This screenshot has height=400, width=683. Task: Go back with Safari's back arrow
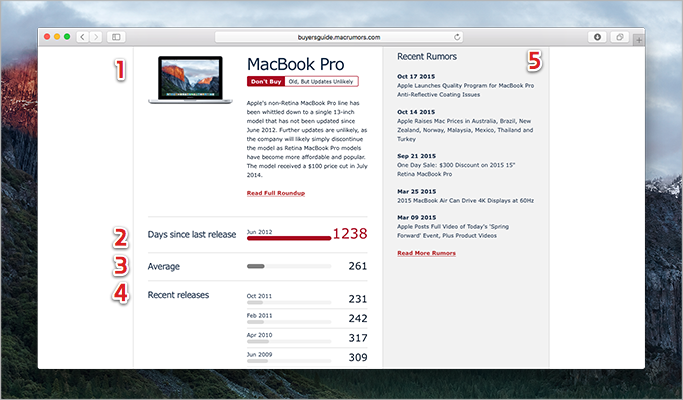[x=83, y=37]
